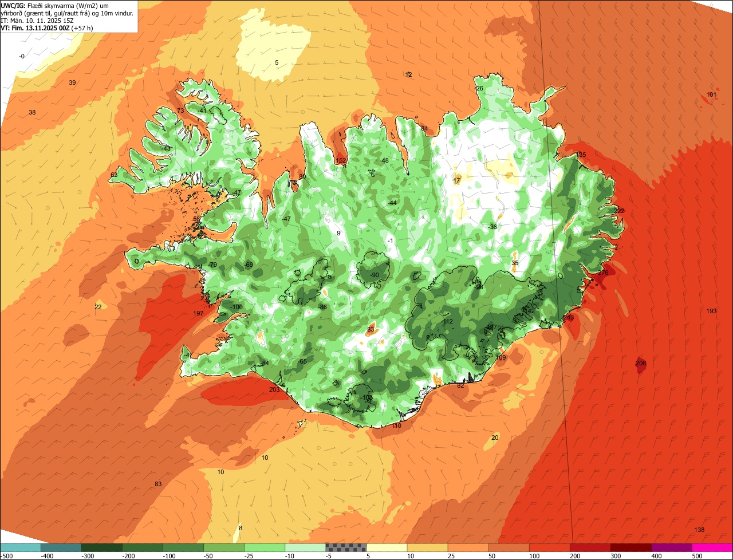Click the map value '110' on the south coast
The width and height of the screenshot is (733, 560).
[396, 425]
